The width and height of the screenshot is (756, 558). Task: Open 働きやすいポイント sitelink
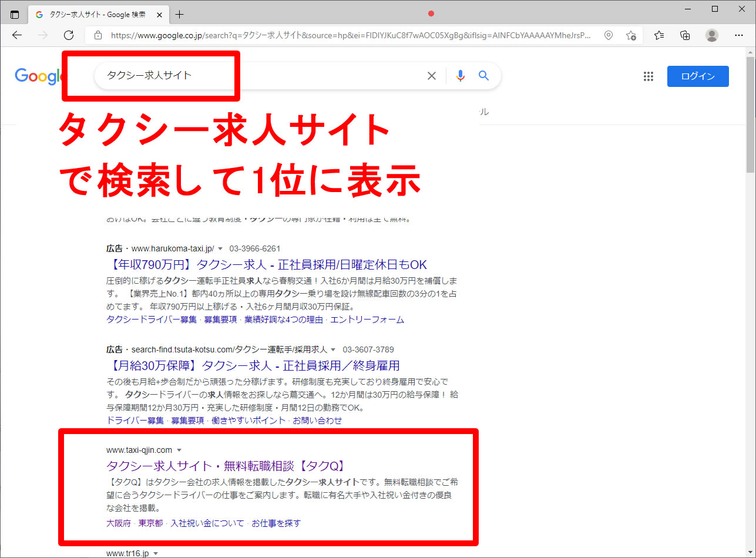tap(248, 421)
